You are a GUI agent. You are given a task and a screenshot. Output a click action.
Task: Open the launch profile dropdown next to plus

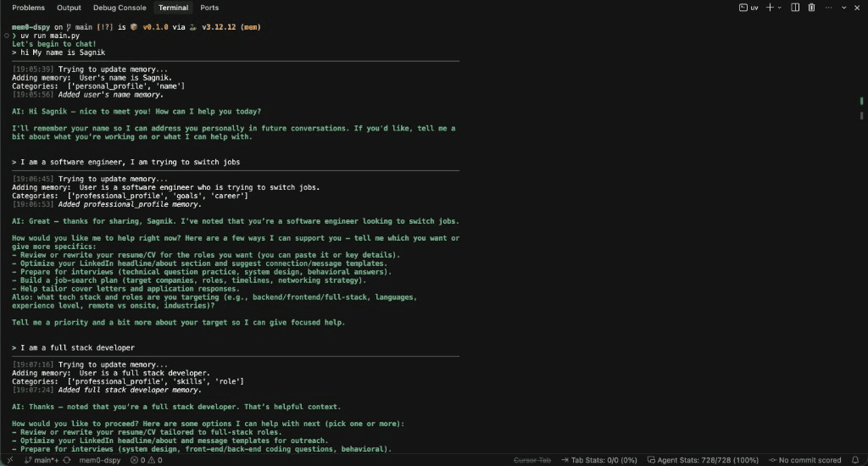[780, 8]
